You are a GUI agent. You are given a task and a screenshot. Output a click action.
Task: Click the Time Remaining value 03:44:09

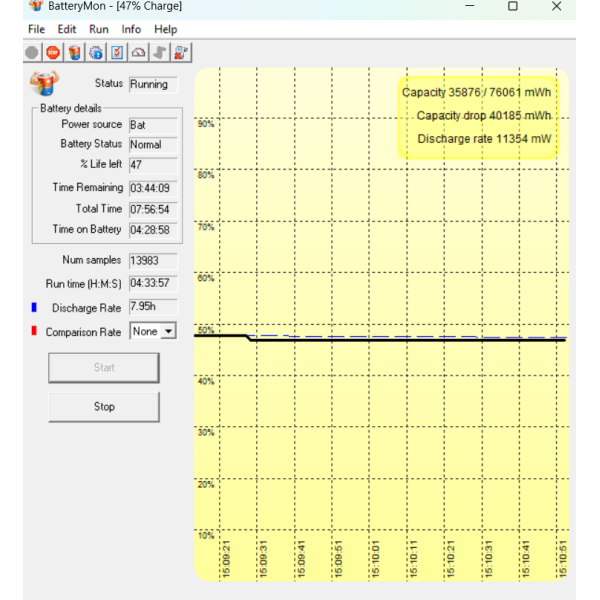point(153,188)
